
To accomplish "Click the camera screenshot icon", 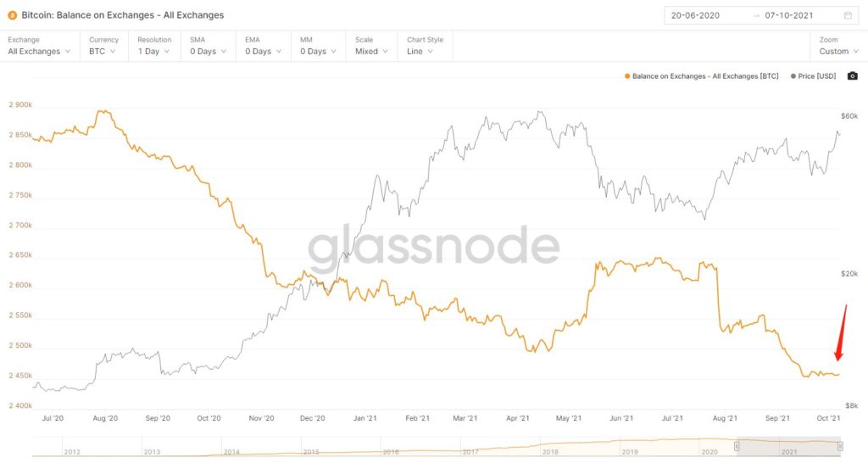I will (852, 76).
